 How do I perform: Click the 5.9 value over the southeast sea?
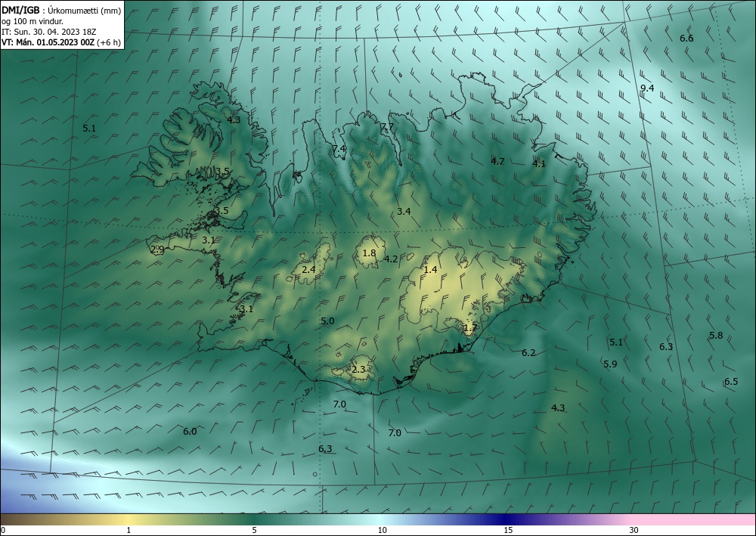click(x=610, y=364)
